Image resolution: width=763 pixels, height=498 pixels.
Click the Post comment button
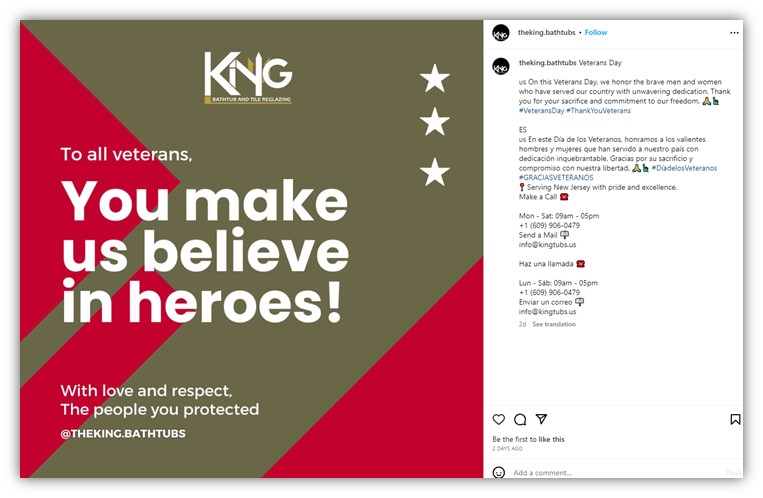click(733, 473)
